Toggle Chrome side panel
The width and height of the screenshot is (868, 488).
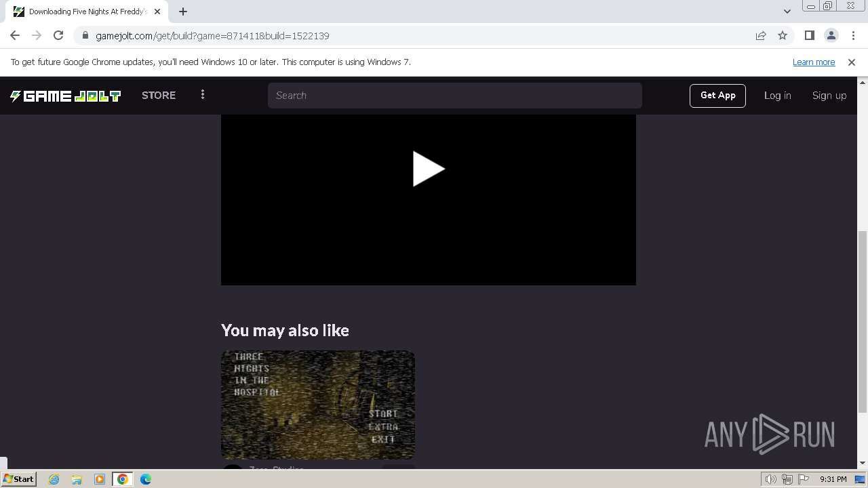pos(809,35)
